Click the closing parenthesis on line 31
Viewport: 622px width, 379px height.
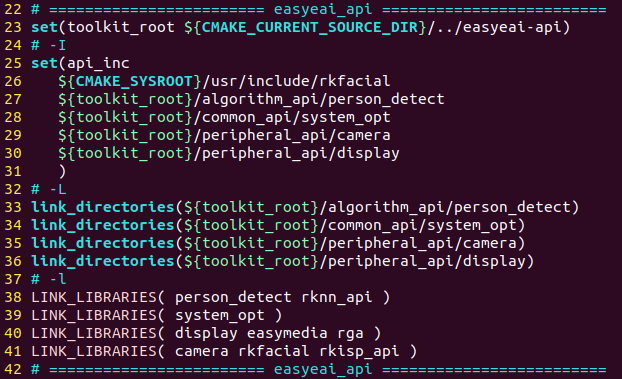click(62, 171)
